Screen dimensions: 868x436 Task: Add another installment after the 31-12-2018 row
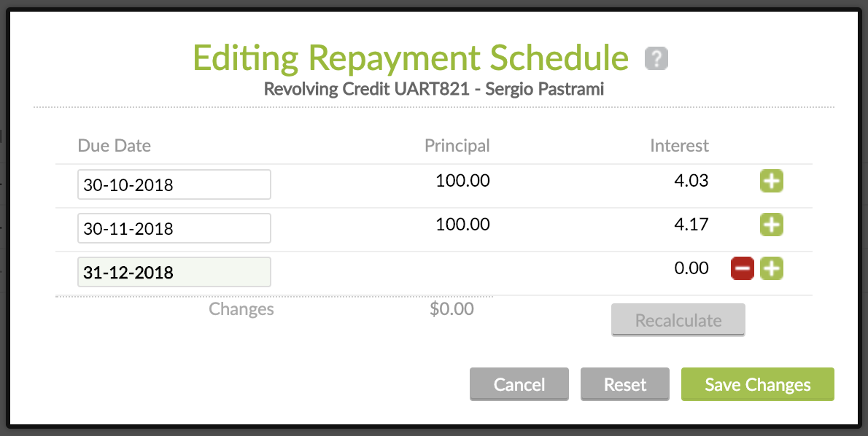[x=772, y=268]
